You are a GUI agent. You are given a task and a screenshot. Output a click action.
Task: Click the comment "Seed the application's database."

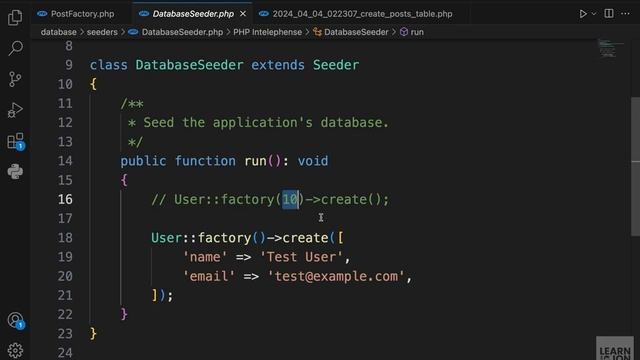pos(266,122)
